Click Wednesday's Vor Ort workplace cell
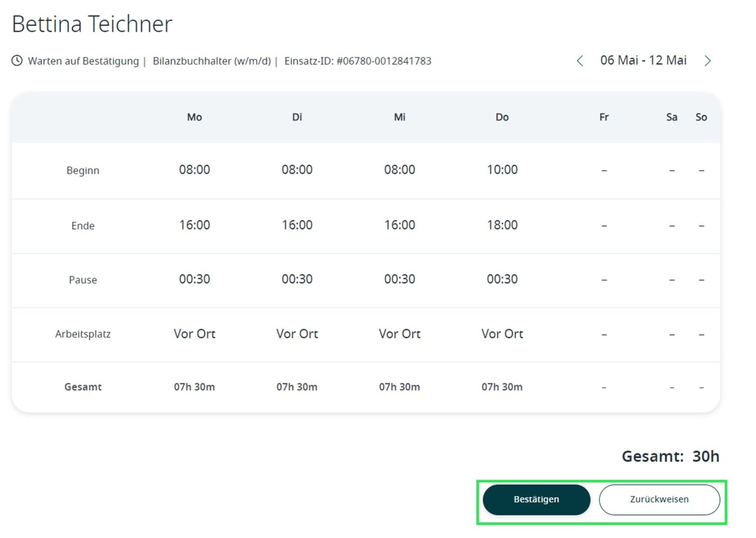756x538 pixels. 399,334
